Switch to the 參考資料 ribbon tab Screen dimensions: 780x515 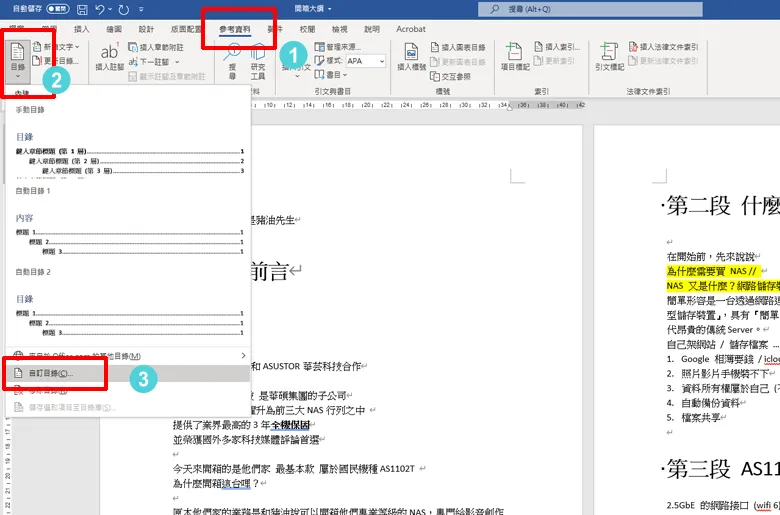pyautogui.click(x=235, y=29)
